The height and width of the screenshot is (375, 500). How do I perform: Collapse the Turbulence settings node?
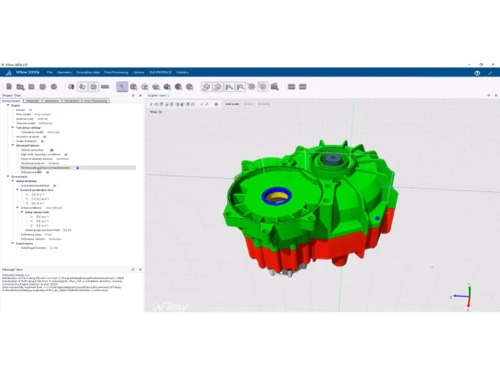pyautogui.click(x=13, y=128)
